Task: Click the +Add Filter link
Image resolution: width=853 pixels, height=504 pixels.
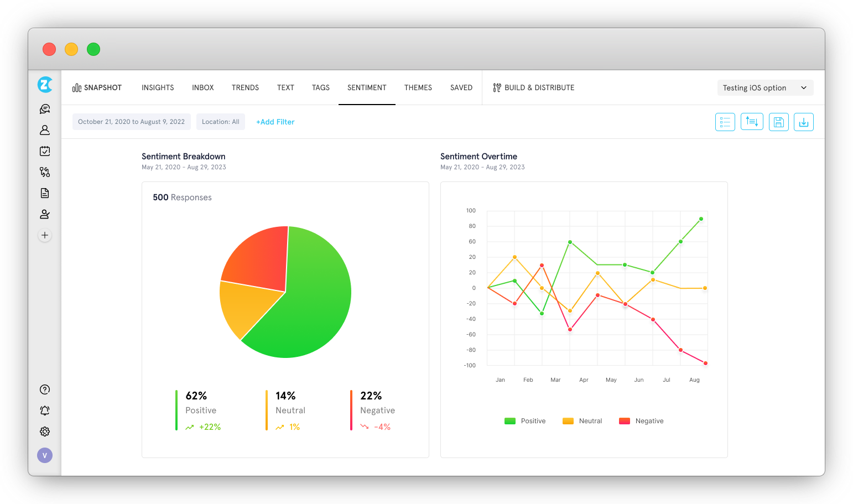Action: (275, 122)
